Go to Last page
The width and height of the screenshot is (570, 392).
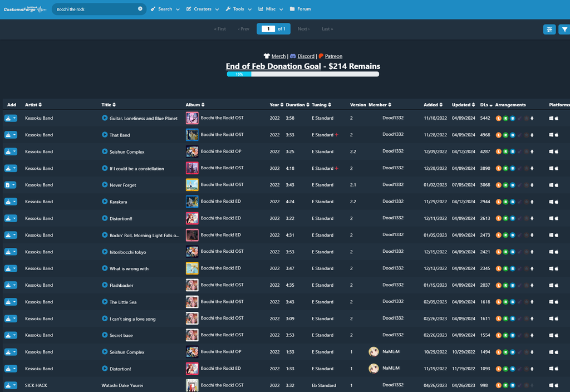pos(327,29)
